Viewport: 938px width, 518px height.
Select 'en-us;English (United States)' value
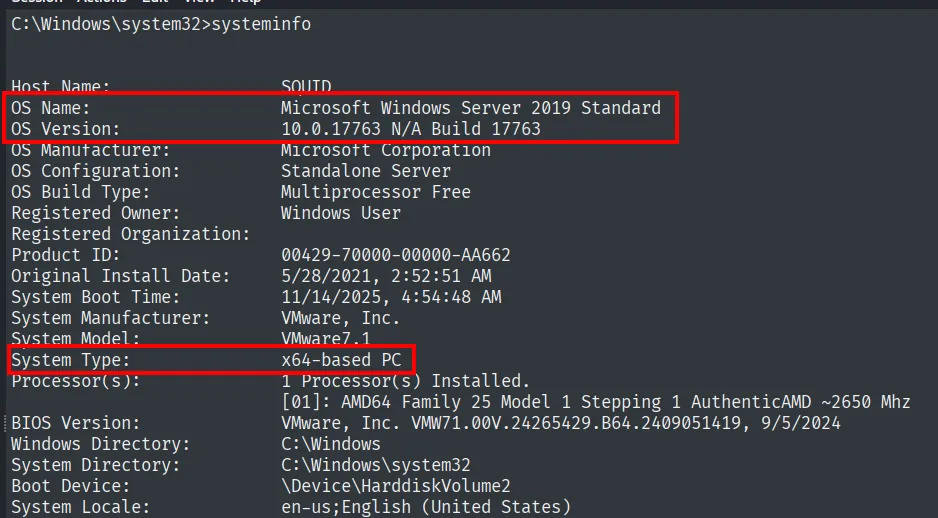(426, 507)
